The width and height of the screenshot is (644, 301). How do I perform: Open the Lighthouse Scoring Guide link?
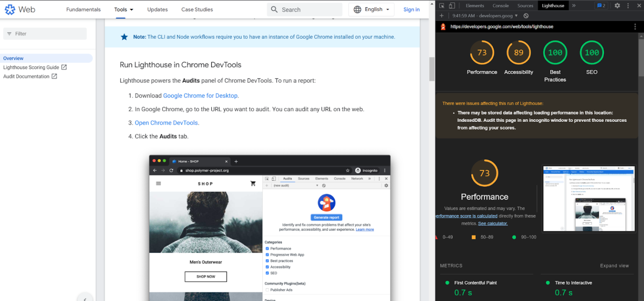pyautogui.click(x=31, y=67)
